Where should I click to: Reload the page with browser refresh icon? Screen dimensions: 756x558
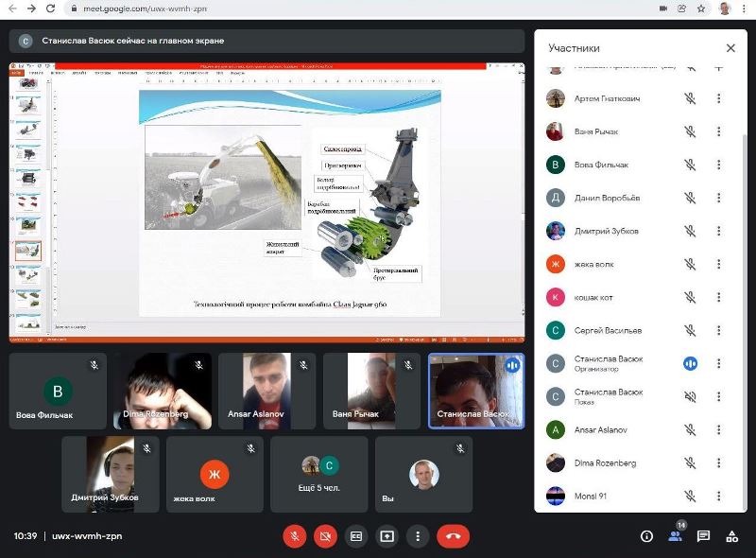pos(50,9)
